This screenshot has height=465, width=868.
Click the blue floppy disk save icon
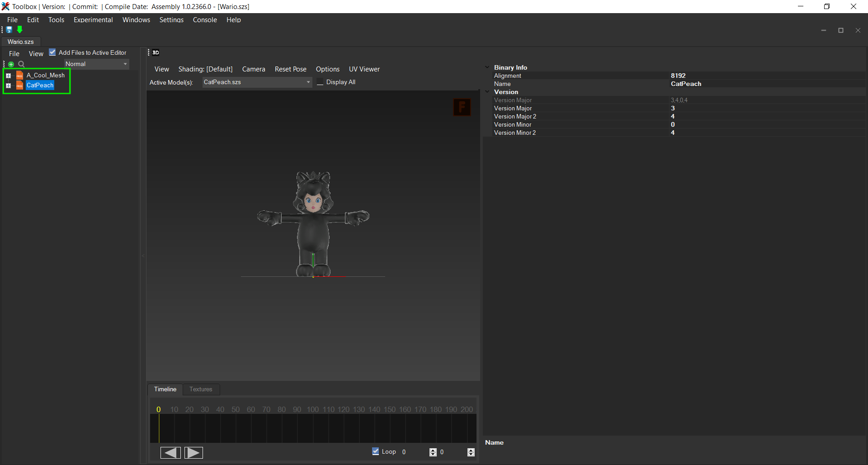click(9, 30)
